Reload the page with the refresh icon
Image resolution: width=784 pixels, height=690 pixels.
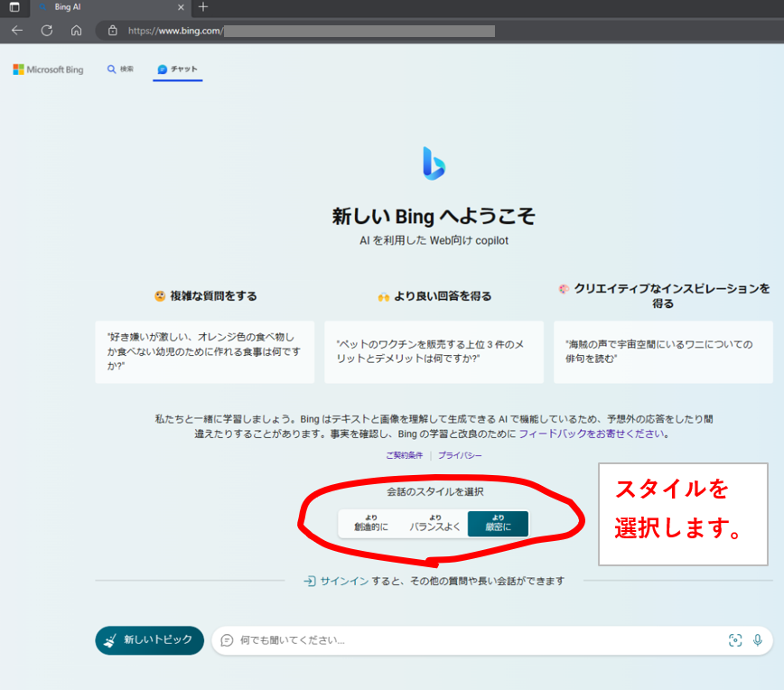(x=47, y=31)
